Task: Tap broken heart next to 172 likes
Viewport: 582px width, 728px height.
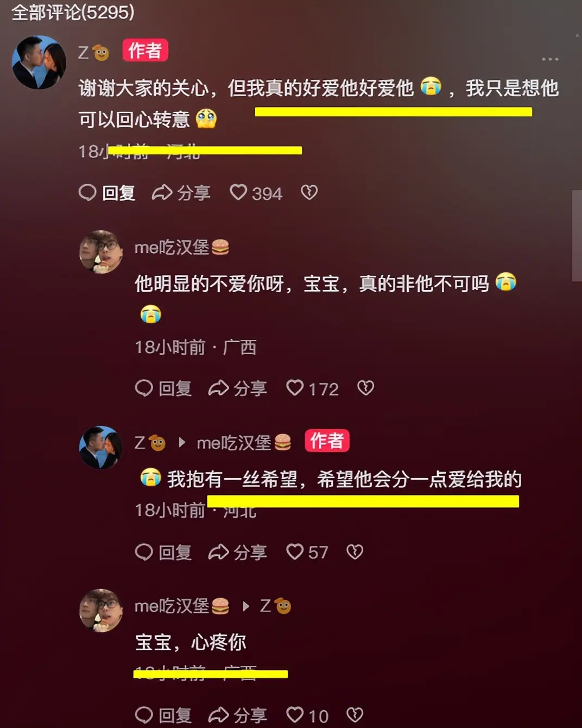Action: [366, 388]
